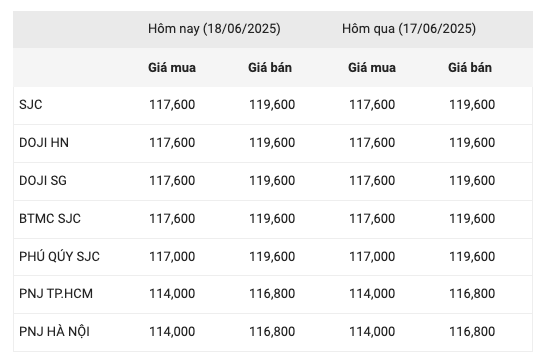Select DOJI SG yesterday's sell price 119,600
The width and height of the screenshot is (542, 360).
tap(472, 181)
